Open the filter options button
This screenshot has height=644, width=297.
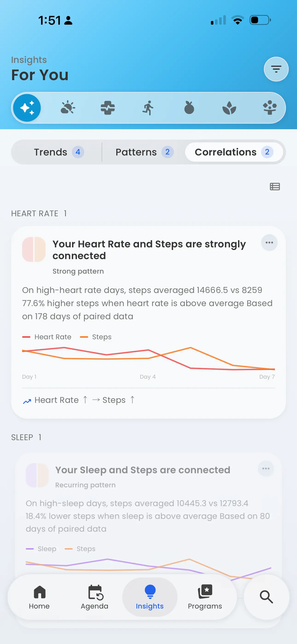[276, 69]
